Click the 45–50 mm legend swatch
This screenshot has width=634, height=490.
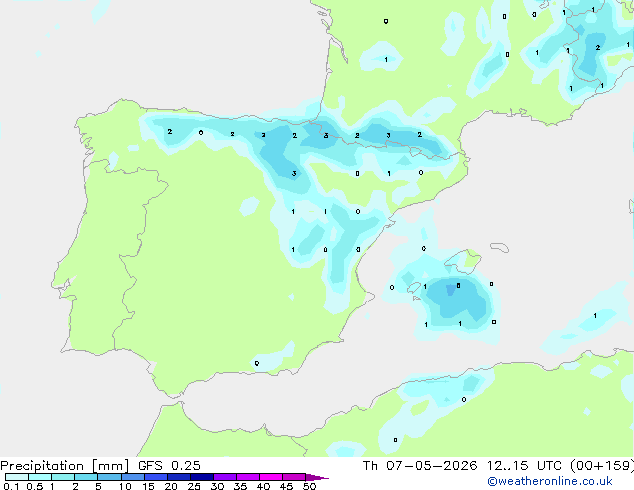[294, 477]
